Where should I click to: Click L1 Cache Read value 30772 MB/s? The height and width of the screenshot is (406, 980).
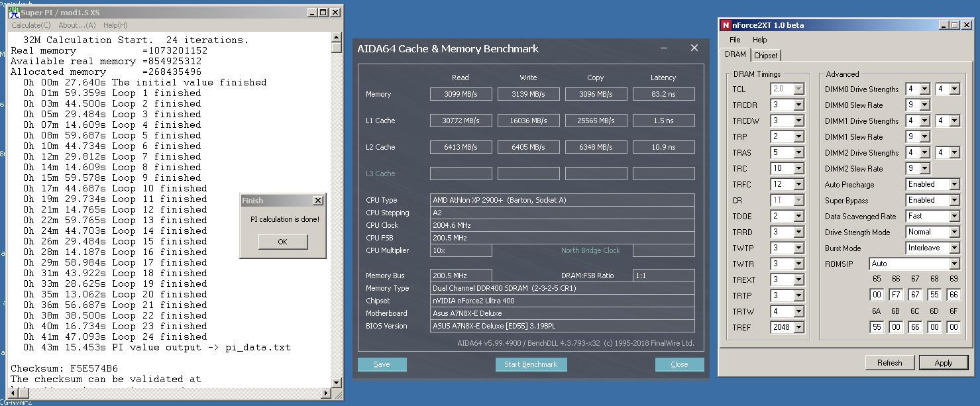(461, 121)
